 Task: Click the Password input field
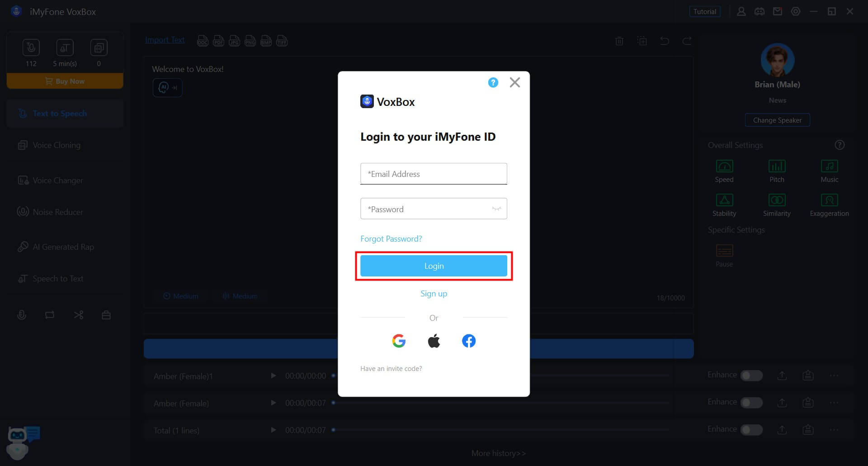(434, 209)
